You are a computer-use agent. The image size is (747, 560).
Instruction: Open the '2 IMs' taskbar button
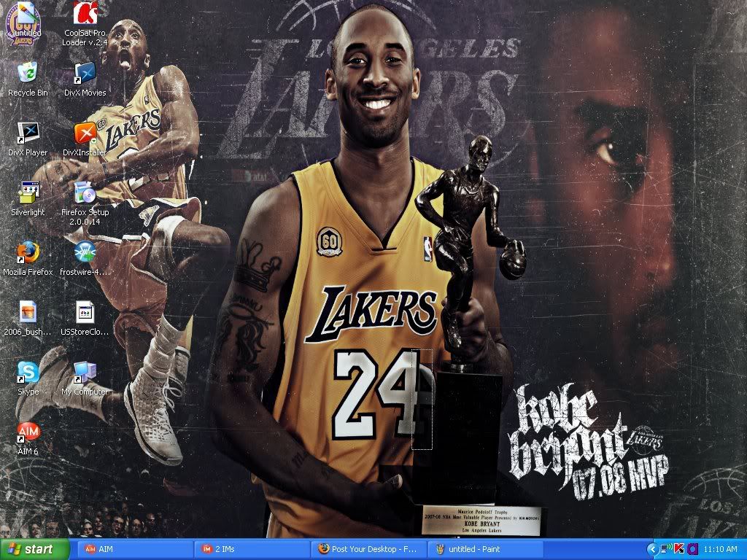coord(251,549)
